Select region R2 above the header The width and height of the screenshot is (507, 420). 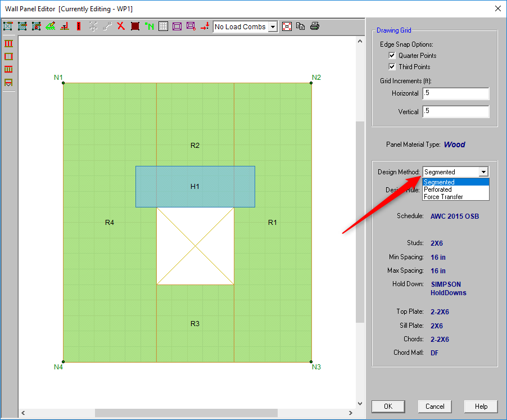(x=195, y=146)
